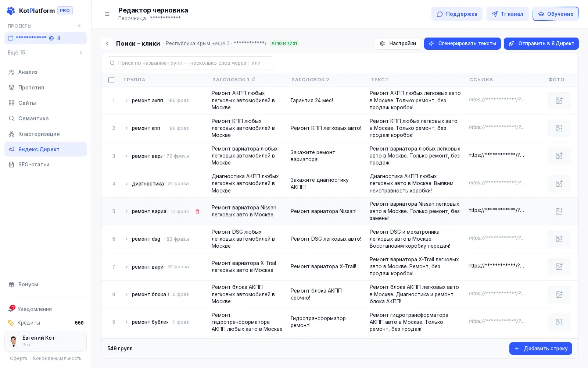Edit headline 'Закажите диагностику АКПП!'

click(x=320, y=183)
